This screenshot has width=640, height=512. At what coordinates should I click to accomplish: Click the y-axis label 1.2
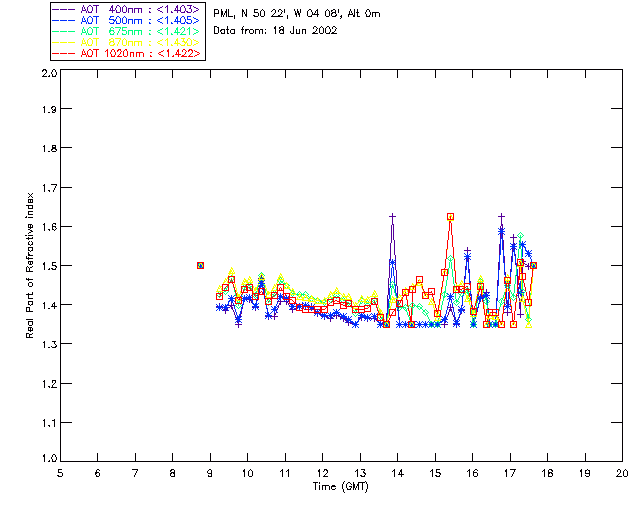click(49, 384)
